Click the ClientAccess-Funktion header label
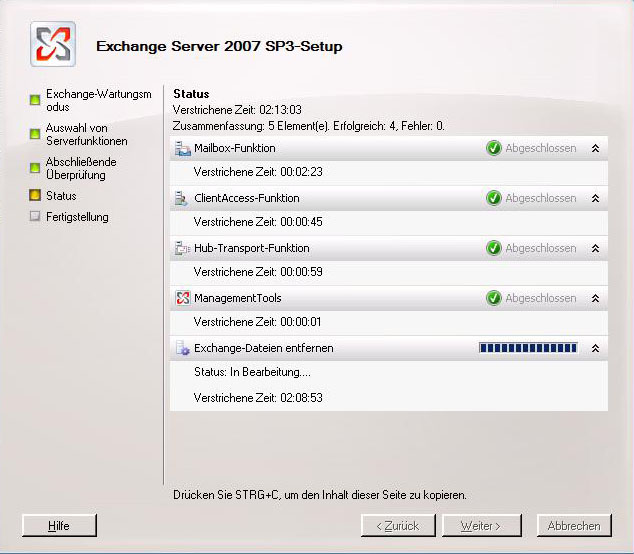Screen dimensions: 634x554 [x=247, y=198]
